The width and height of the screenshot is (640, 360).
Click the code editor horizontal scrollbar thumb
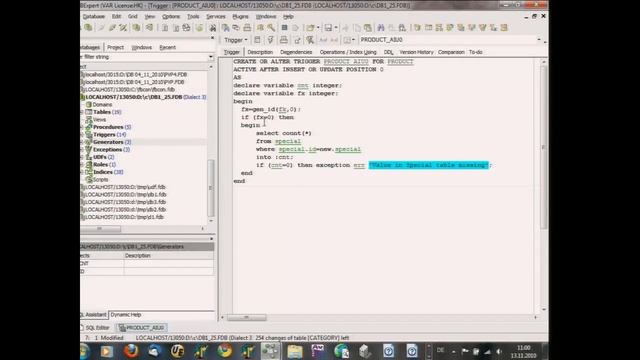click(x=247, y=317)
